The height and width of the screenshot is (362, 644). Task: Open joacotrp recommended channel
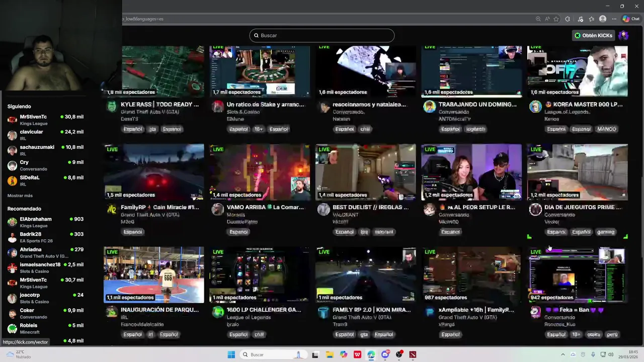coord(45,298)
